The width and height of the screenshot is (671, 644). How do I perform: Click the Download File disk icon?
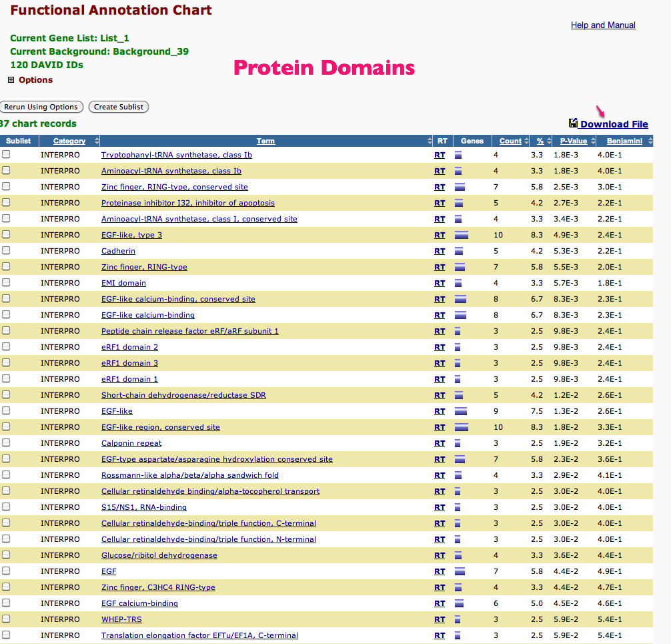click(x=573, y=123)
